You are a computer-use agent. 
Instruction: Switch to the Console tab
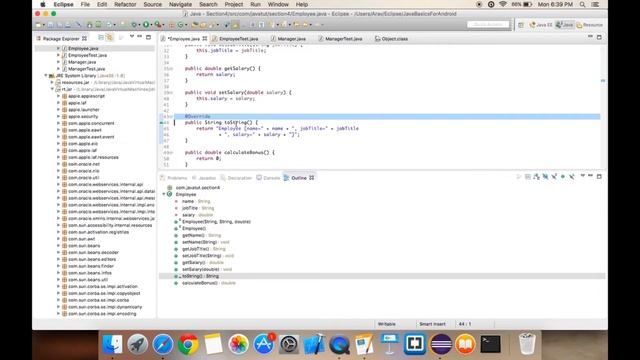pos(268,178)
